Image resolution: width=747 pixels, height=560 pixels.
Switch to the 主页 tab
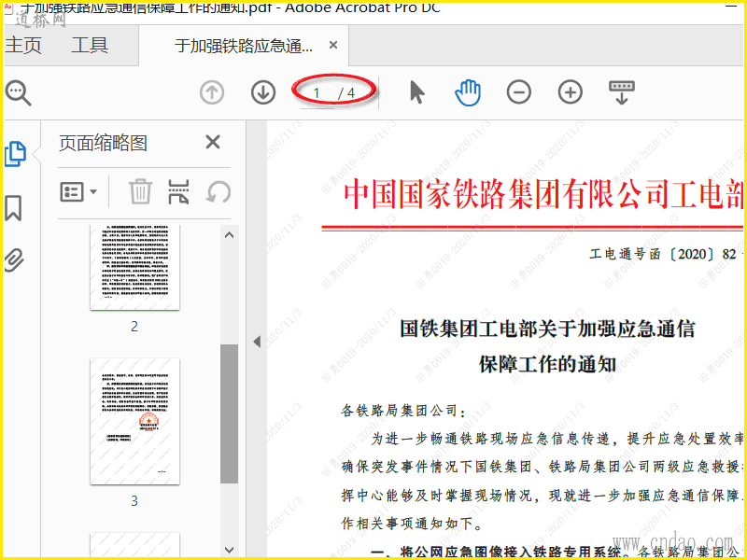[x=23, y=45]
